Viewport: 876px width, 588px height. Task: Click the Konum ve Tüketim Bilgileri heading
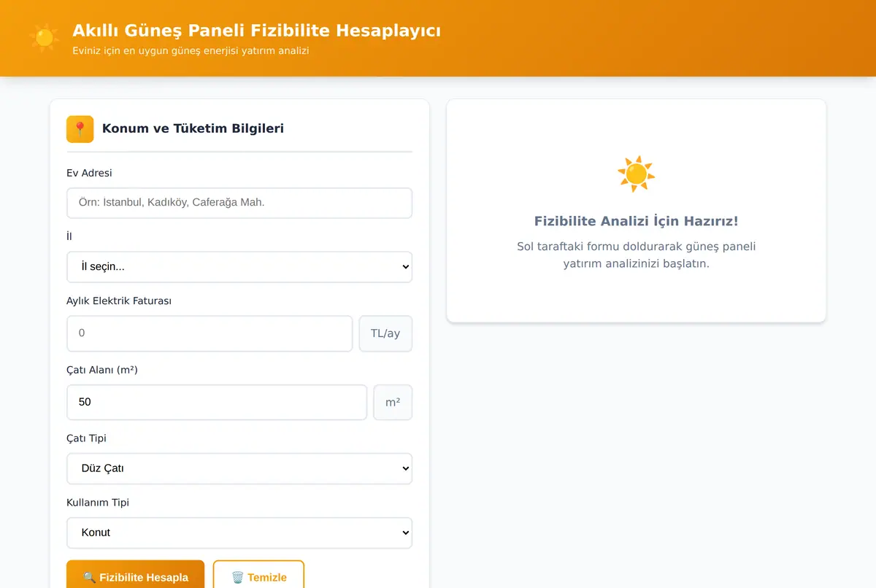193,128
